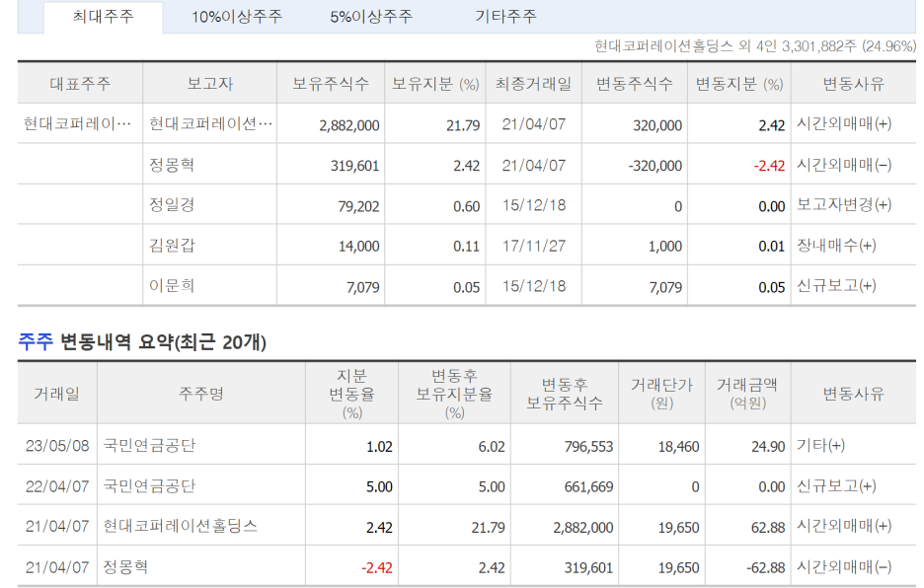Click the holdings value 79,202

tap(359, 206)
